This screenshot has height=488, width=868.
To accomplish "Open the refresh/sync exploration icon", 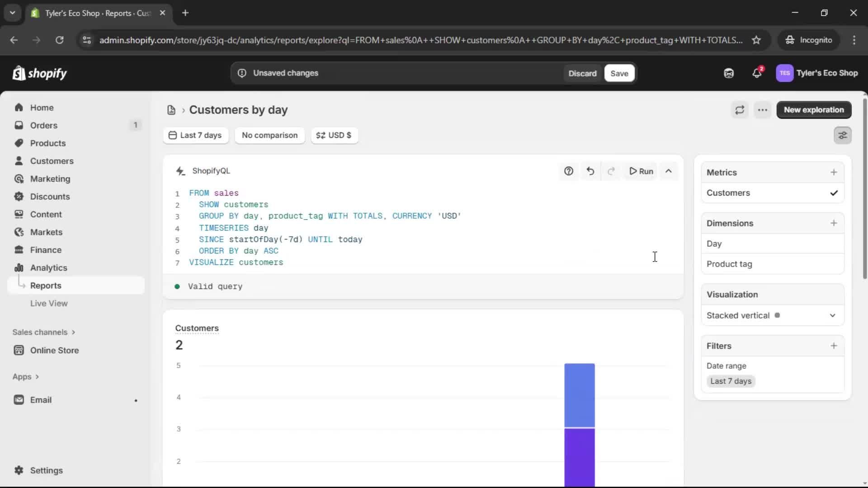I will pos(740,110).
